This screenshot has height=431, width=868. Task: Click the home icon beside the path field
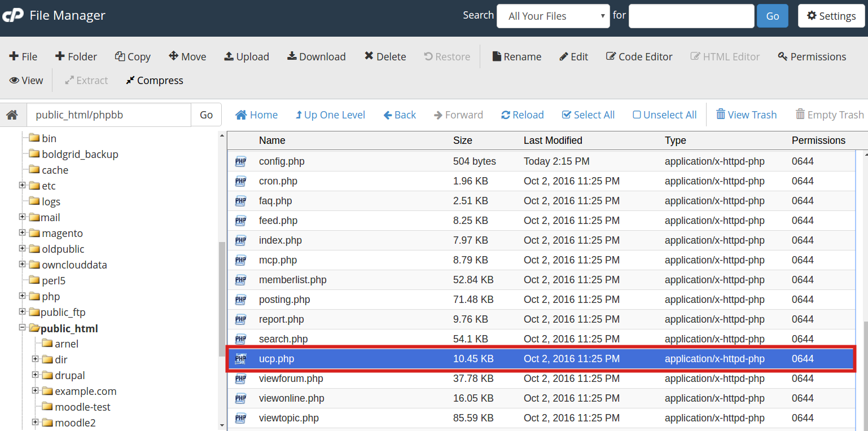coord(12,115)
